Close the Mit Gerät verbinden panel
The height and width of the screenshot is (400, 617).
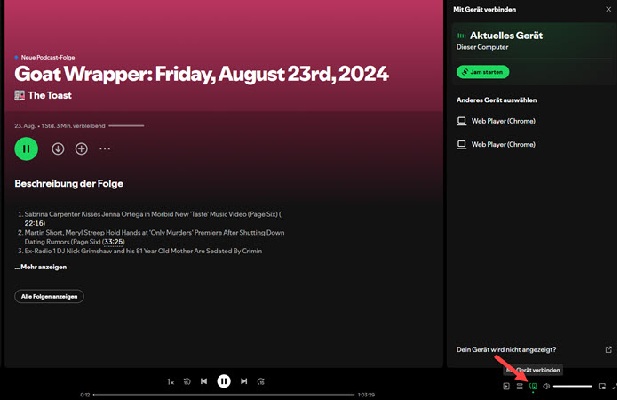pyautogui.click(x=608, y=9)
